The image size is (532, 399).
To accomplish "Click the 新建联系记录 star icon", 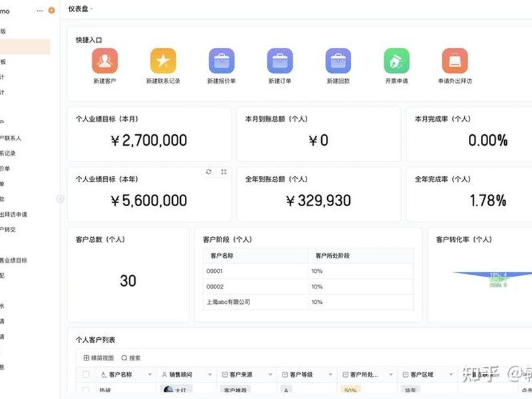I will click(x=163, y=61).
